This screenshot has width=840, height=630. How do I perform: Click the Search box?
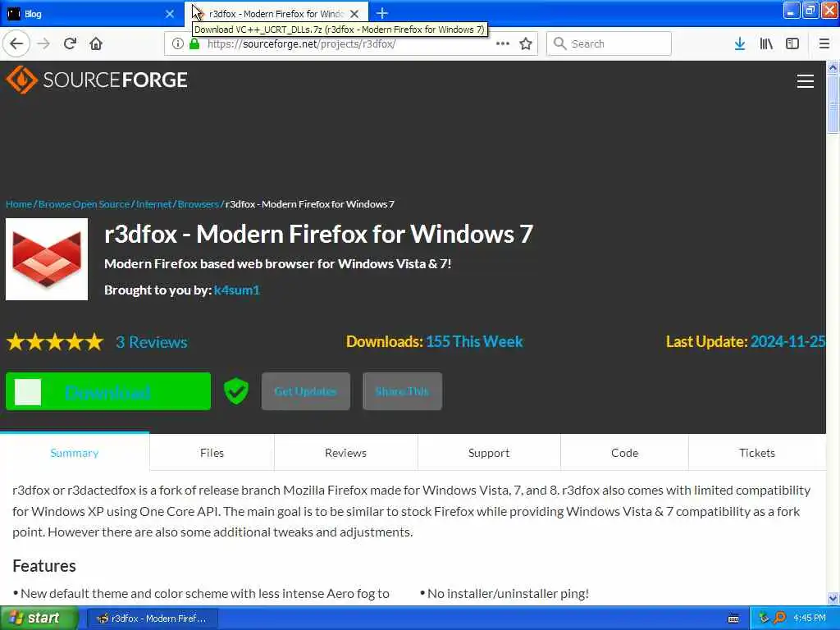[x=609, y=43]
